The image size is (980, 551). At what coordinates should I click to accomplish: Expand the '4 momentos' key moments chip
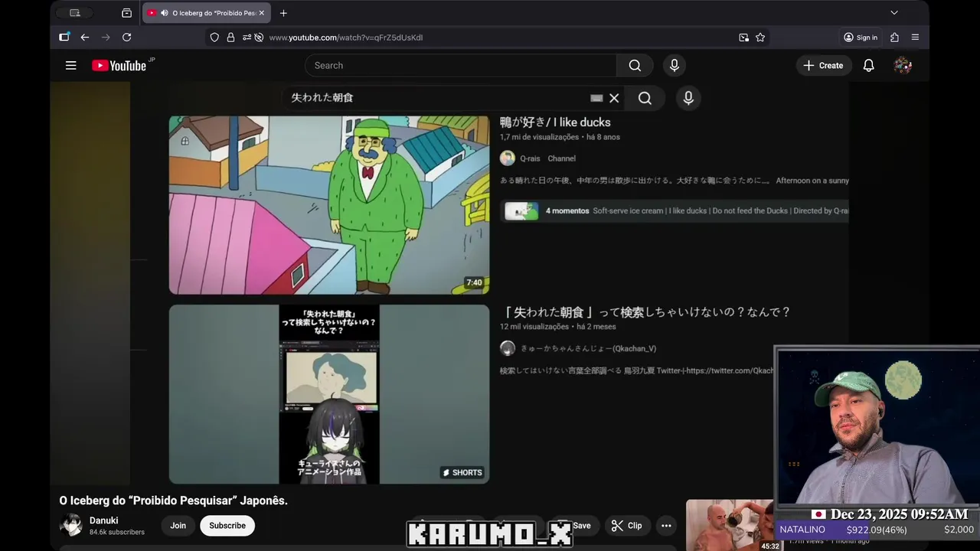pos(674,211)
